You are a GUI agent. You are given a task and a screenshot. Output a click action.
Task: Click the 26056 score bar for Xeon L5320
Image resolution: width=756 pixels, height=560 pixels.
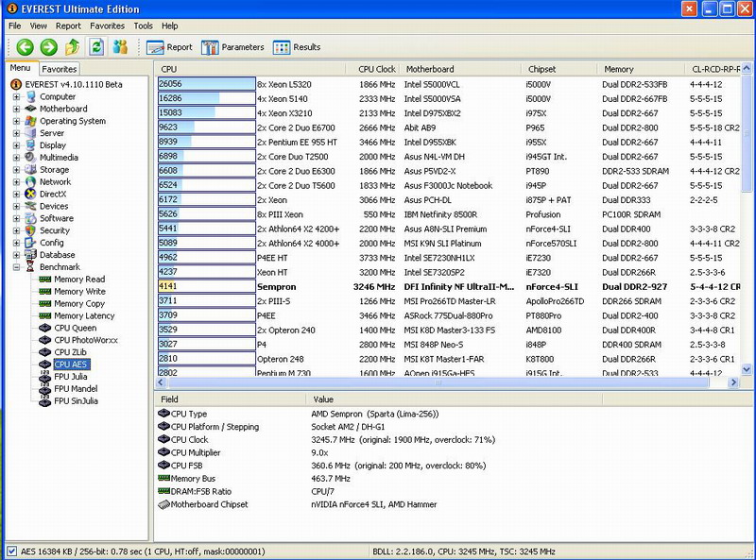click(x=206, y=84)
